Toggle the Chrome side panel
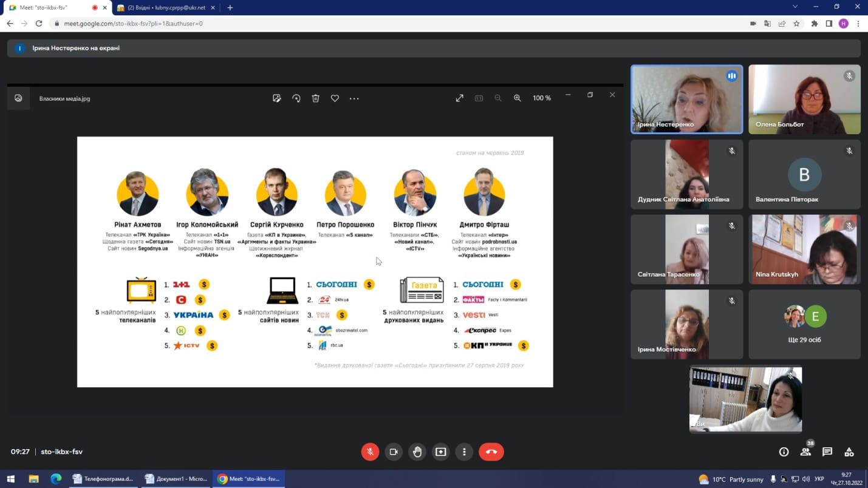The height and width of the screenshot is (488, 868). (829, 24)
